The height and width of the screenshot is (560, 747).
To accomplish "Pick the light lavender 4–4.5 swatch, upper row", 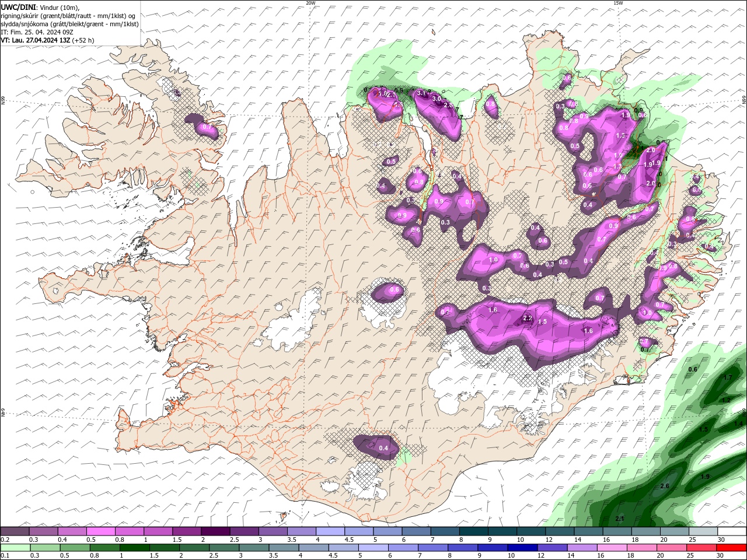I will [330, 531].
